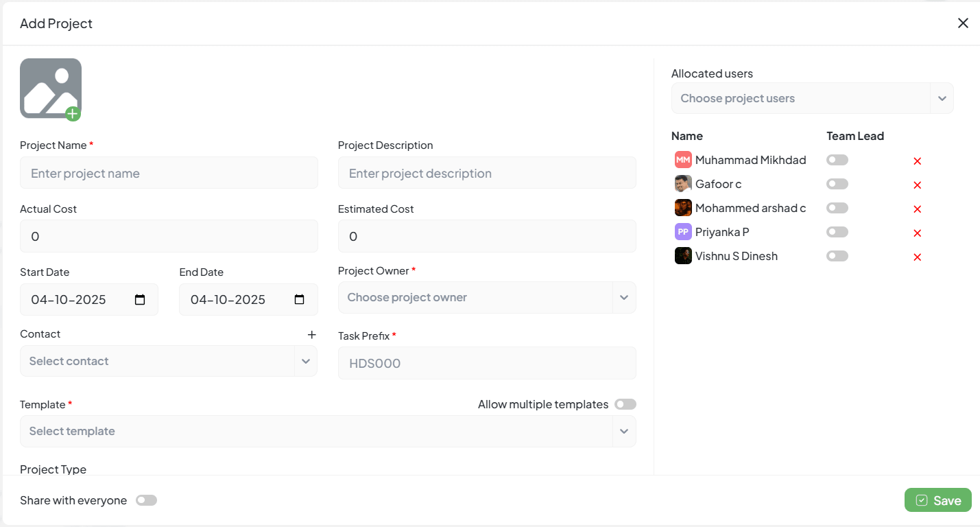The height and width of the screenshot is (527, 980).
Task: Click the green Save button
Action: point(937,500)
